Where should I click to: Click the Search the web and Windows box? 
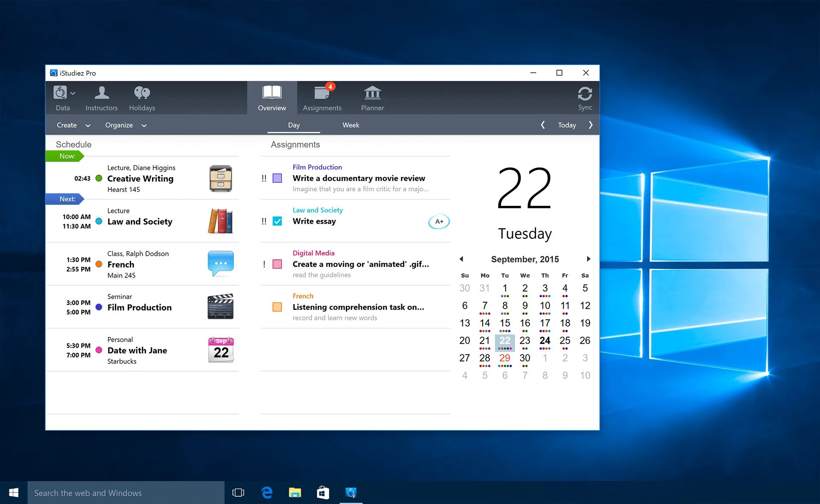(x=126, y=492)
